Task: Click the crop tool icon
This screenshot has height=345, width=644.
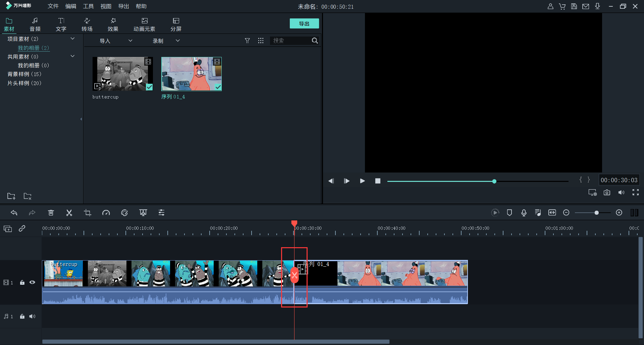Action: 88,213
